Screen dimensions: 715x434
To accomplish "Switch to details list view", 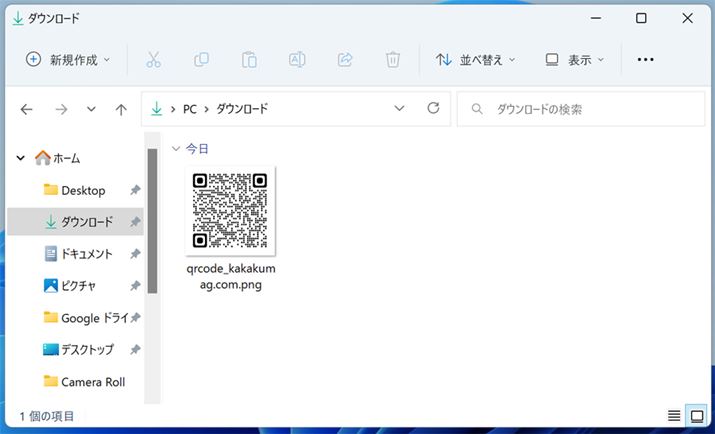I will pos(674,416).
